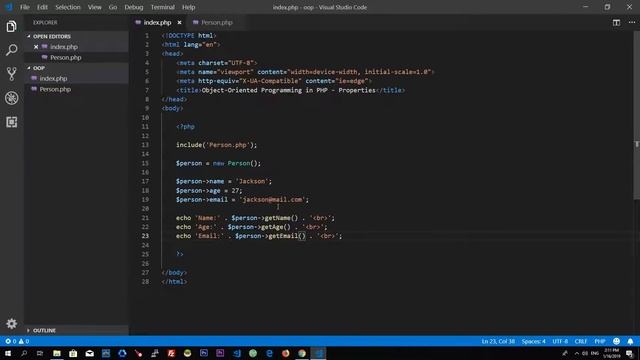
Task: Open Microsoft Edge from the taskbar
Action: 269,353
